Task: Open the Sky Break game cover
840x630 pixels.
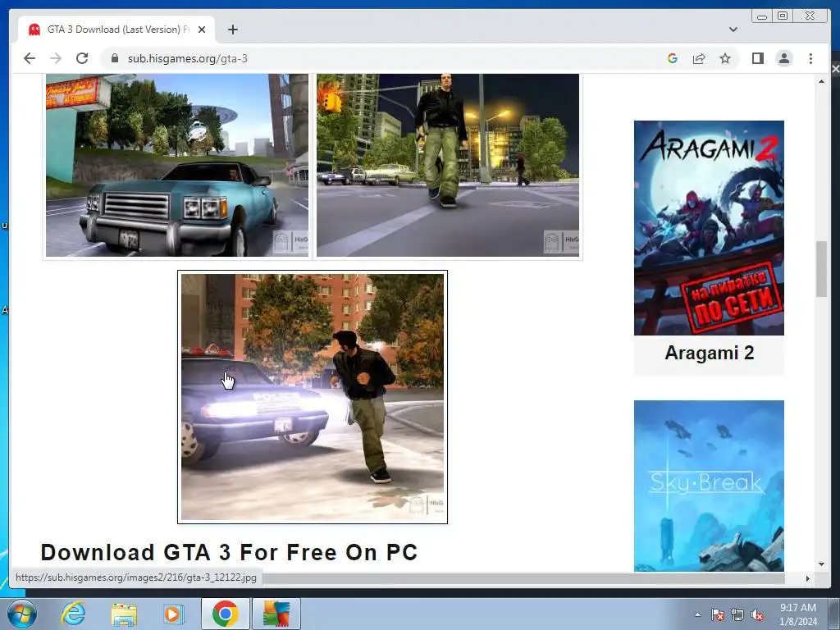Action: pyautogui.click(x=709, y=486)
